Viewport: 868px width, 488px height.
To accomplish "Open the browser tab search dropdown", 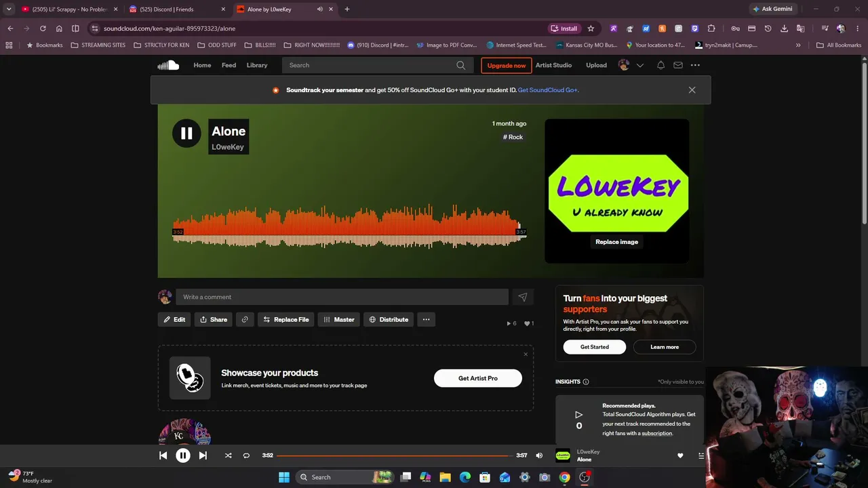I will point(9,9).
